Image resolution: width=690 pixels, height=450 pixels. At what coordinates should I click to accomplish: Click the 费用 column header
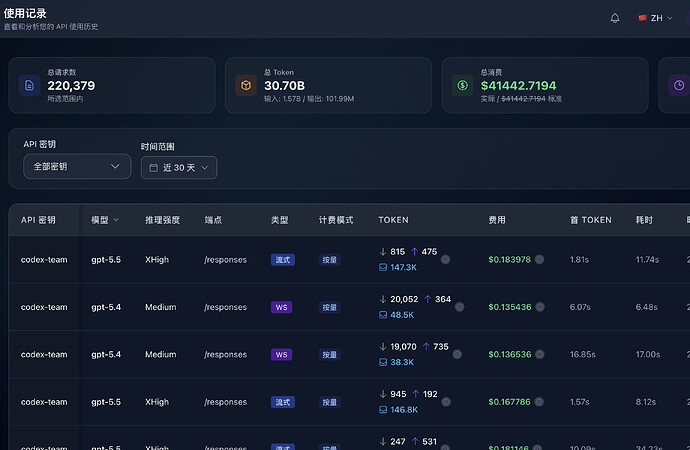tap(497, 220)
